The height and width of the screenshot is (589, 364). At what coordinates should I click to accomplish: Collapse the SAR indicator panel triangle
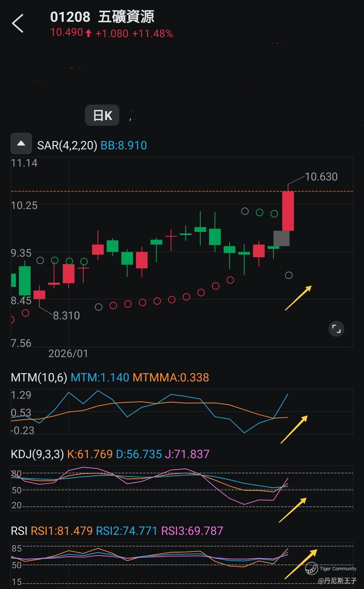tap(21, 144)
